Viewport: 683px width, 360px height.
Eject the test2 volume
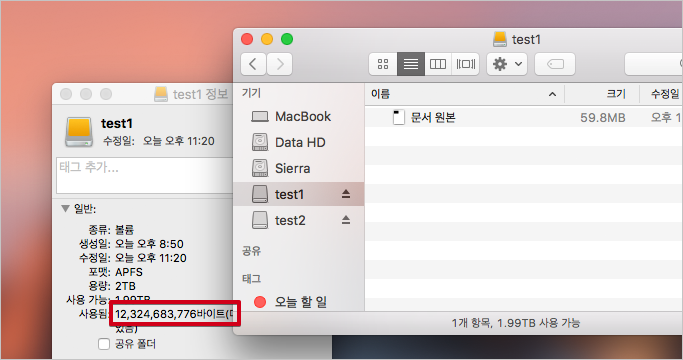346,220
